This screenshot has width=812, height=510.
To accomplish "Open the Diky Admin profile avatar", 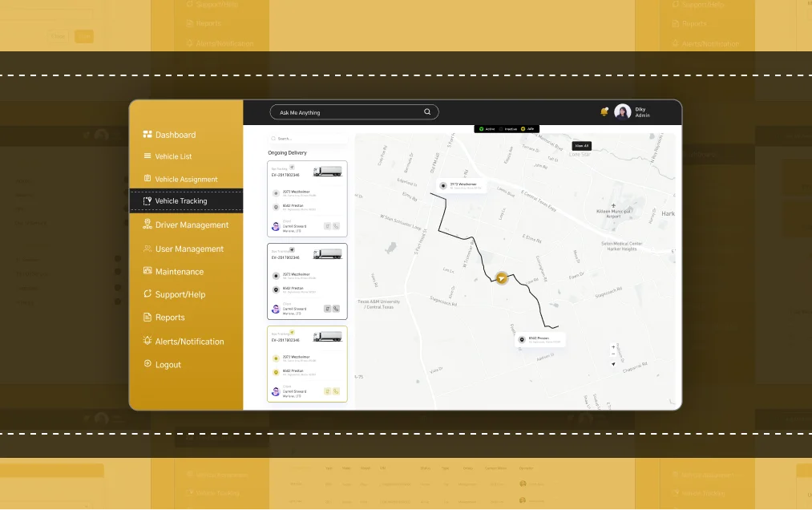I will point(622,112).
